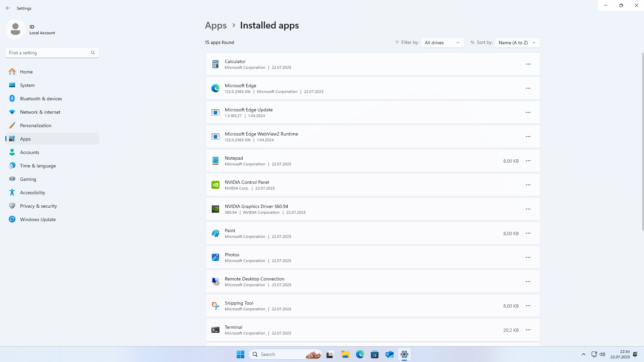644x362 pixels.
Task: Click the Edge WebView2 Runtime icon
Action: tap(215, 137)
